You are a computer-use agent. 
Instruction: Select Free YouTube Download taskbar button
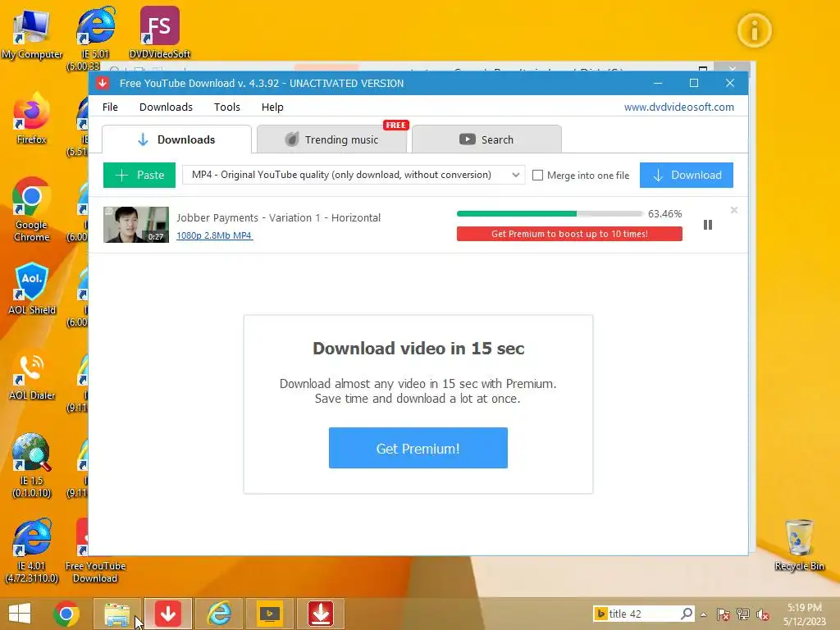167,614
